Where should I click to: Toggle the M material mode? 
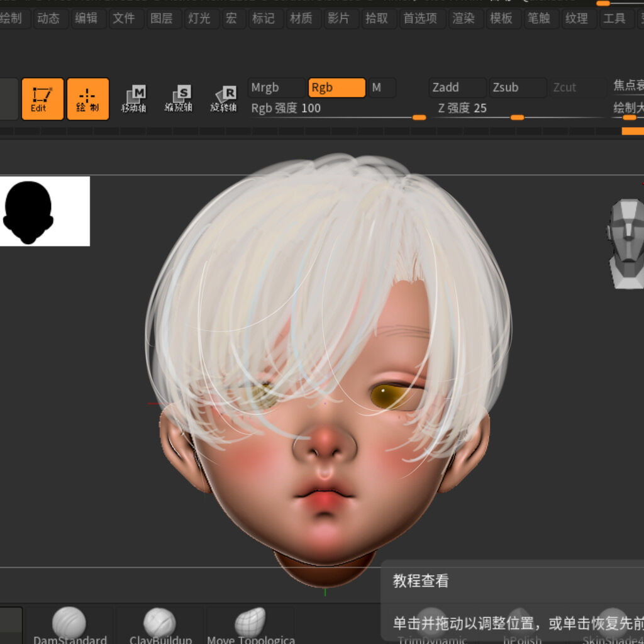(382, 87)
